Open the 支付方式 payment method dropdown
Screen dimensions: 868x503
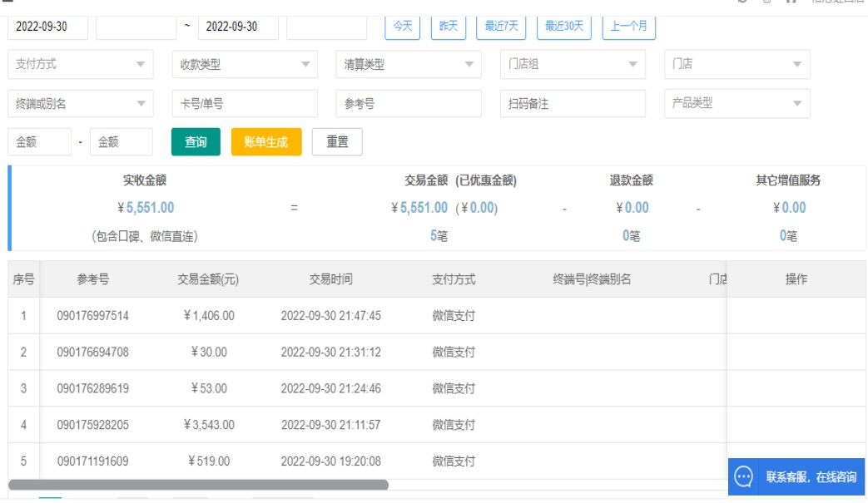point(80,64)
